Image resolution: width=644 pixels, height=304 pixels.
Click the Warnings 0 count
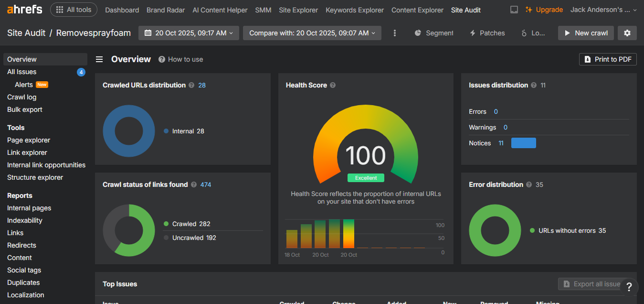click(506, 127)
